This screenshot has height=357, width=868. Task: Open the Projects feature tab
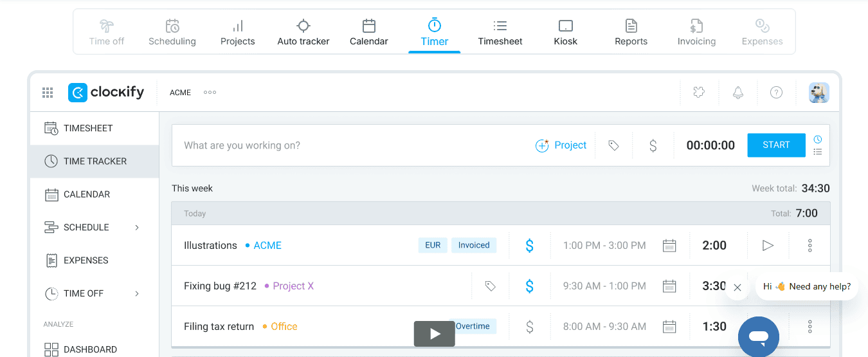[x=238, y=32]
